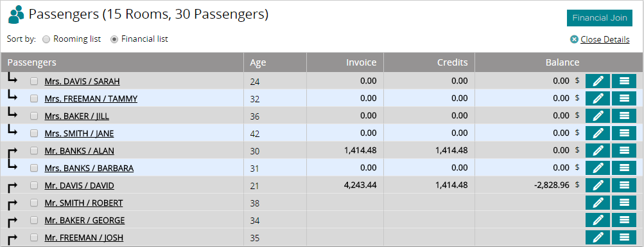
Task: Open the list menu icon for Mr. DAVIS / DAVID
Action: click(x=624, y=185)
